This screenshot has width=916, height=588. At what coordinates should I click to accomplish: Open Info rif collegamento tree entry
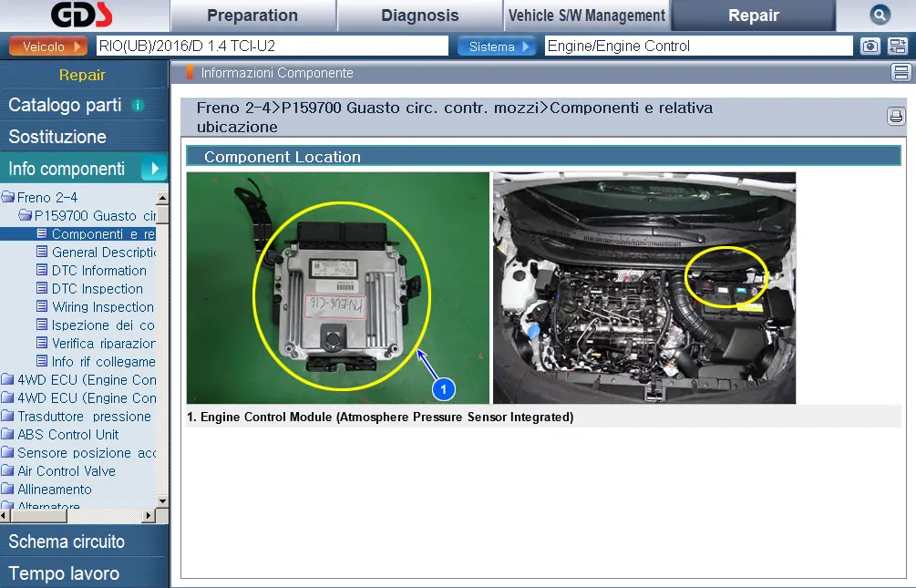[103, 362]
